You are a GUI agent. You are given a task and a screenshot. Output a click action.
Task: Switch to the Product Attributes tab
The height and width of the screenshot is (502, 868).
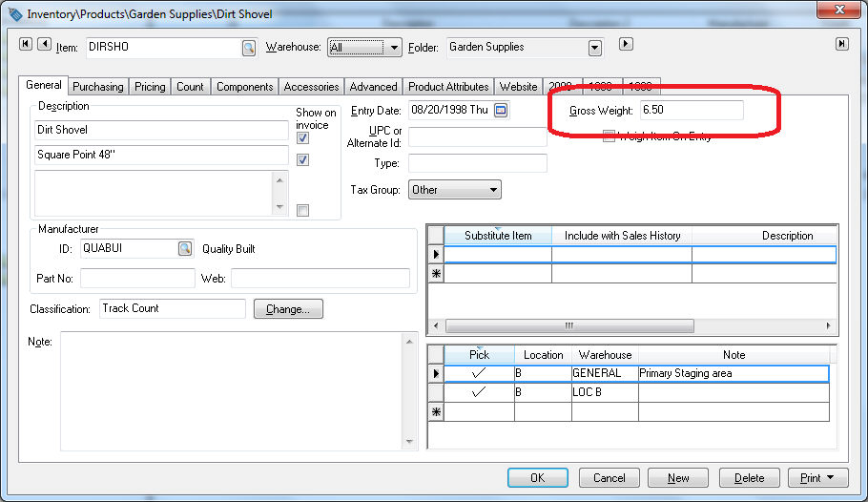click(x=448, y=87)
